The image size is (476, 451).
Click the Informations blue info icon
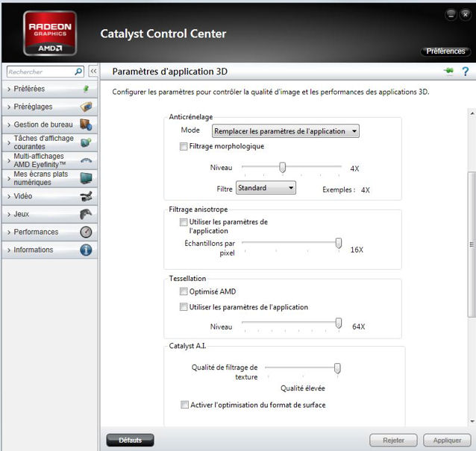coord(87,250)
